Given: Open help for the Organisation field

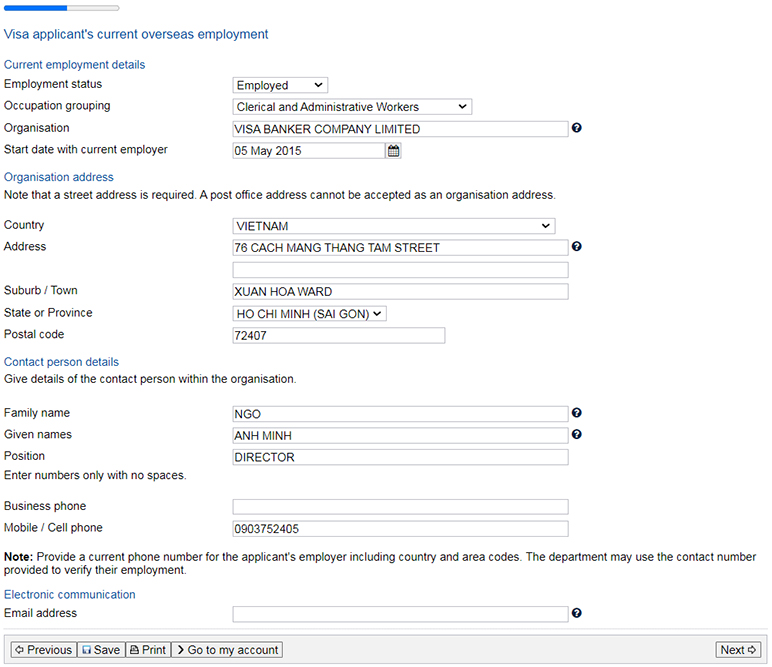Looking at the screenshot, I should point(577,128).
